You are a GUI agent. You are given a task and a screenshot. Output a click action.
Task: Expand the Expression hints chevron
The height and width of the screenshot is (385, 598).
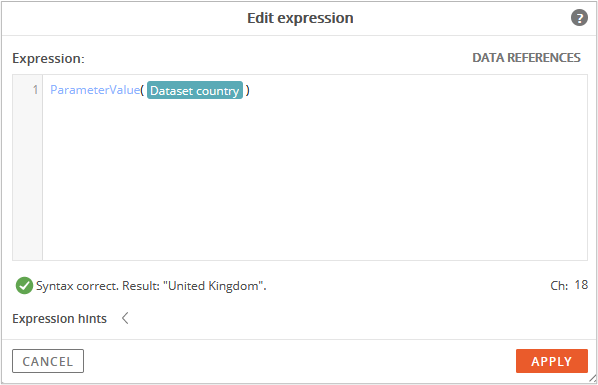coord(125,318)
